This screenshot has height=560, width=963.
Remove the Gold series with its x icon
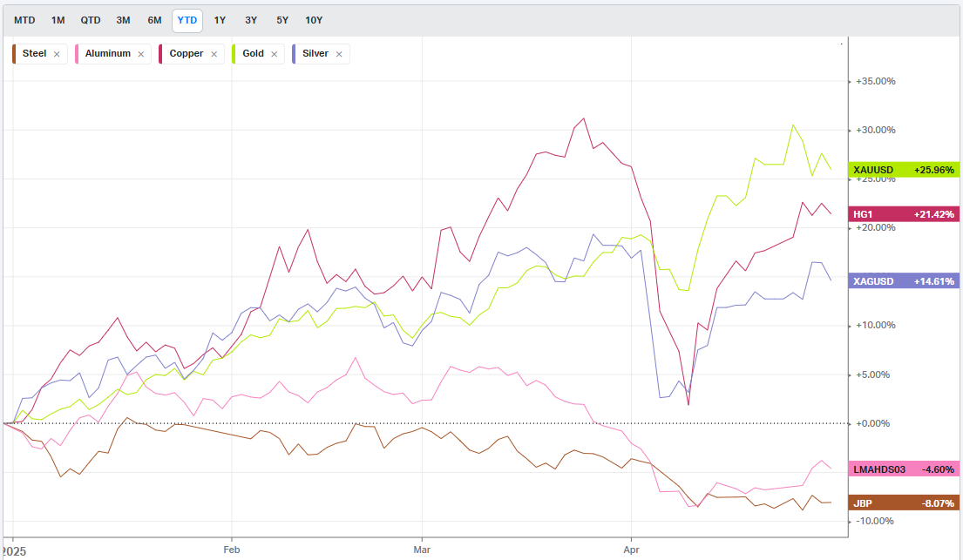274,54
